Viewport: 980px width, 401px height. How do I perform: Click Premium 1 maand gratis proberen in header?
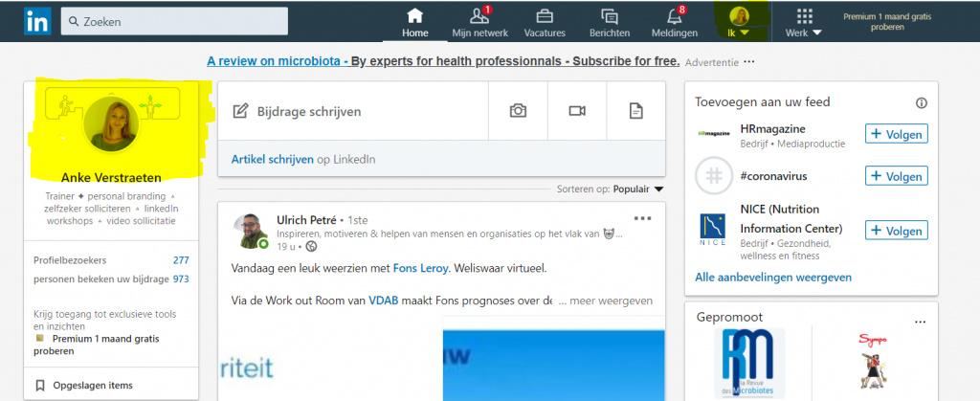[887, 22]
